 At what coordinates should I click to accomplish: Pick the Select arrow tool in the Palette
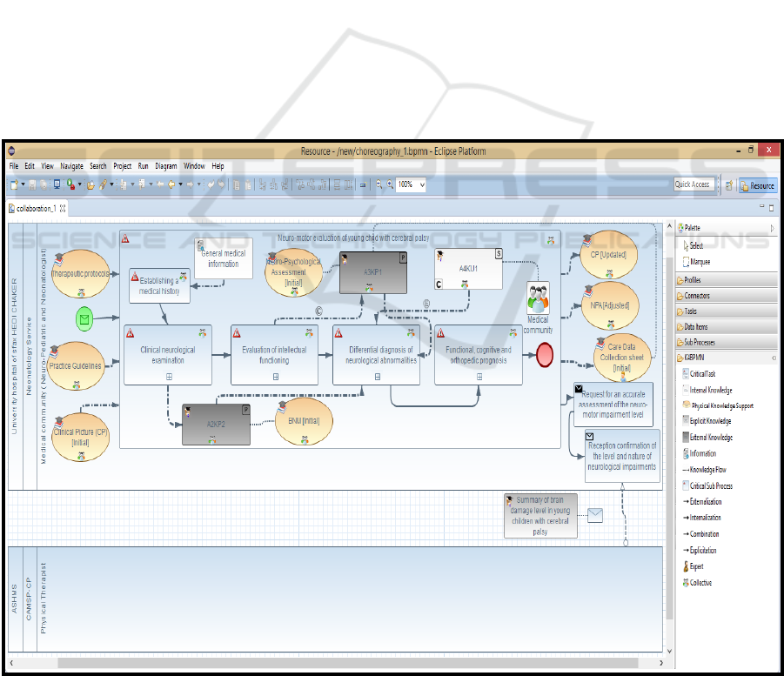tap(696, 245)
